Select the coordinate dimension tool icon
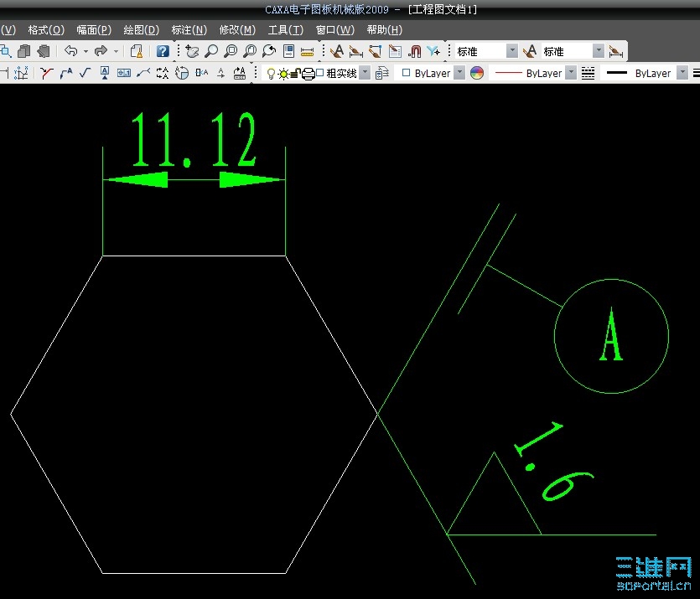Screen dimensions: 700x599 point(21,73)
